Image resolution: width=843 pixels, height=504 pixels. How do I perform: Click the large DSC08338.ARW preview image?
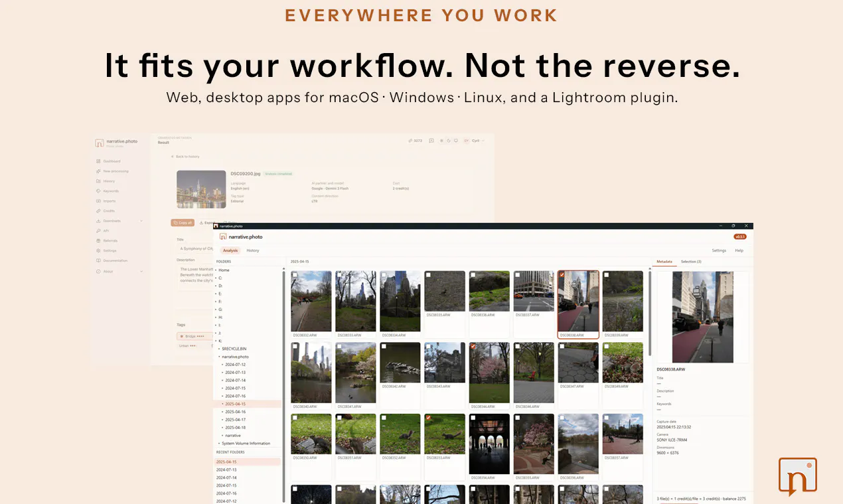703,317
